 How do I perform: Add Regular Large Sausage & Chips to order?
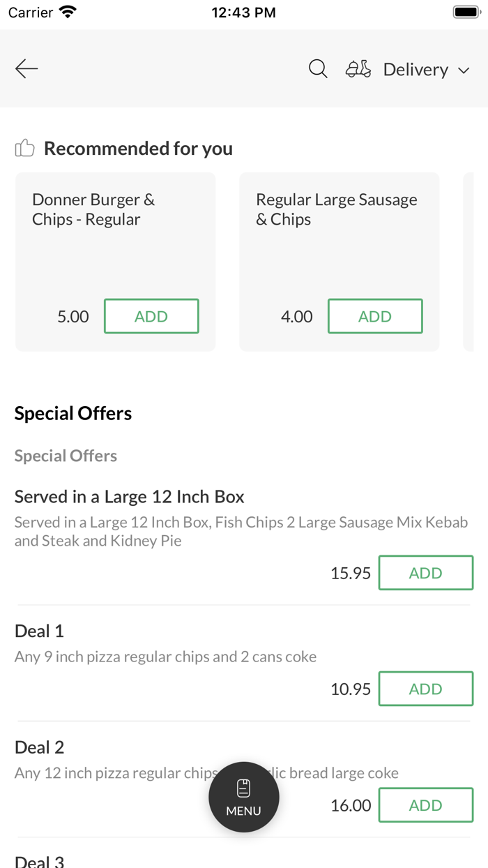tap(375, 315)
